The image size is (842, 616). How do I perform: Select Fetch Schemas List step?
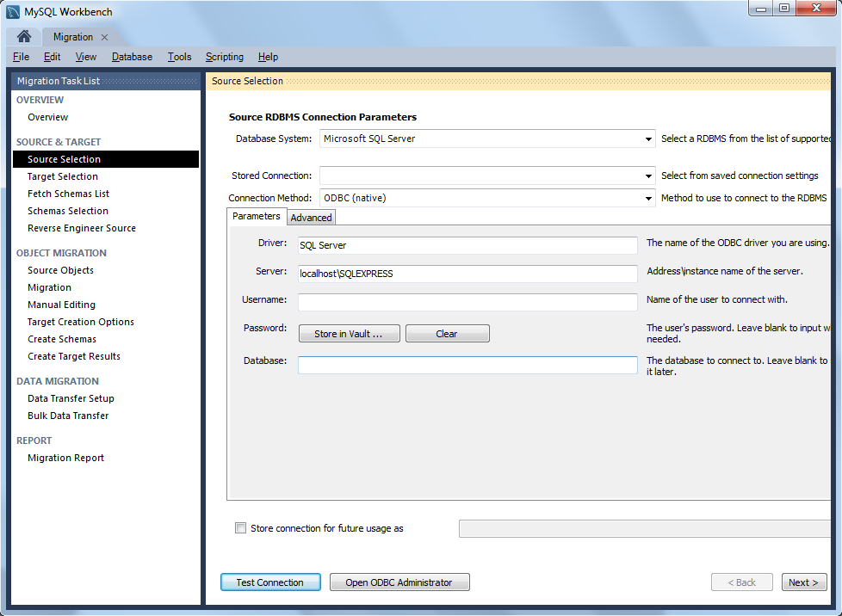68,194
